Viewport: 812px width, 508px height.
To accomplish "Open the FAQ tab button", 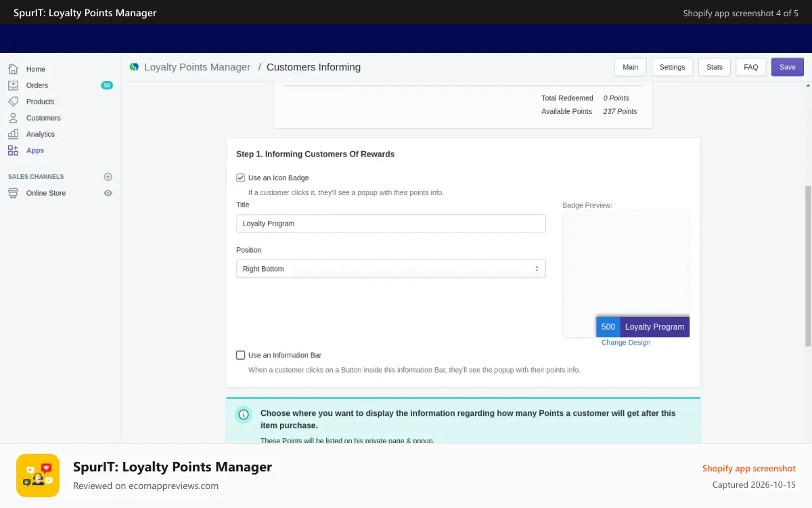I will click(751, 67).
